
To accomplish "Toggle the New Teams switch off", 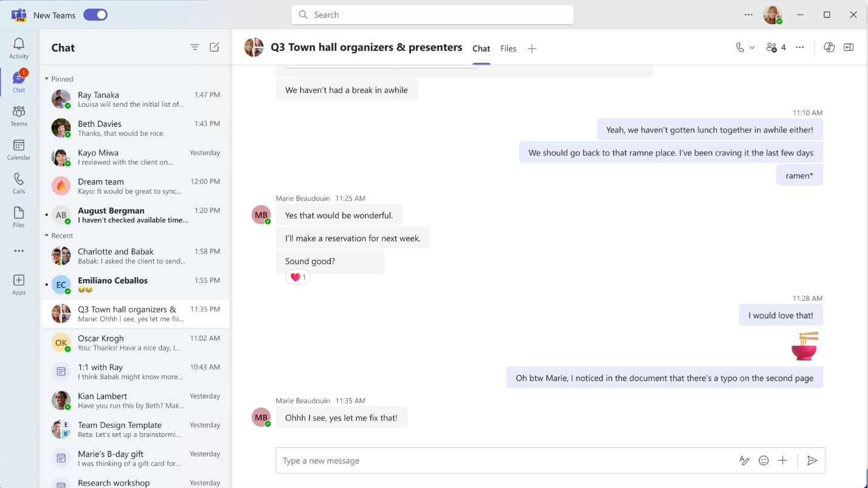I will pyautogui.click(x=95, y=15).
